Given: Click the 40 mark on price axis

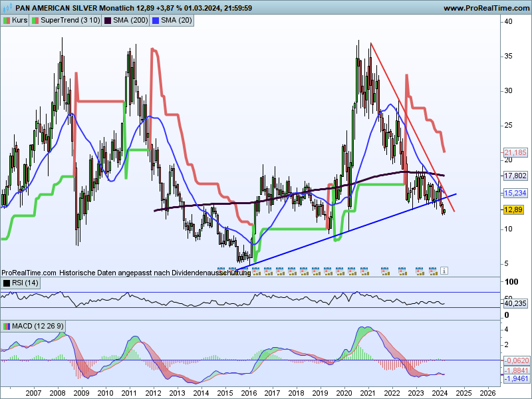Looking at the screenshot, I should coord(508,21).
